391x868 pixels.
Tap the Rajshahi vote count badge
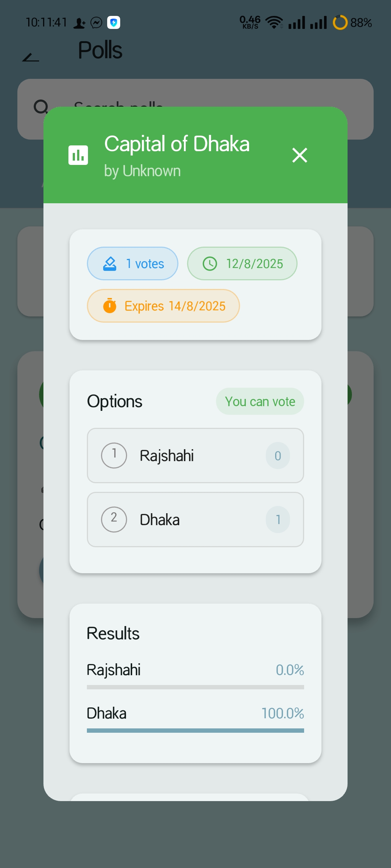tap(278, 456)
